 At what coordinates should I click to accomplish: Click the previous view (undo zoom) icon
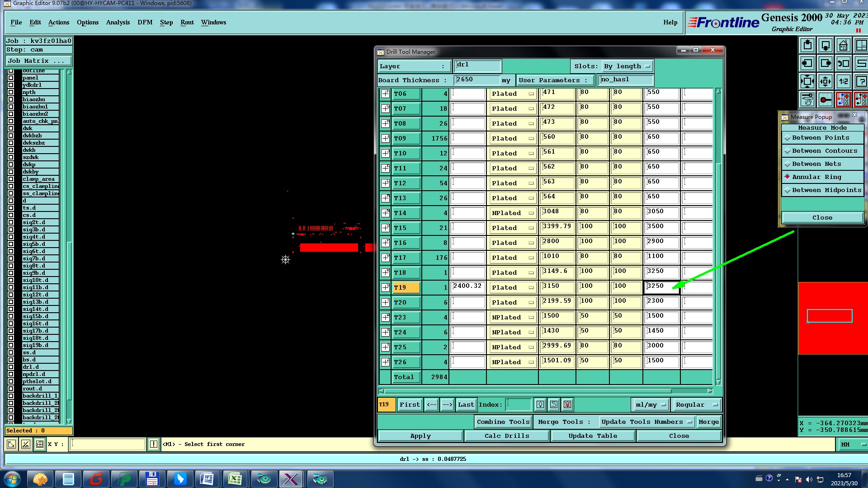(843, 64)
